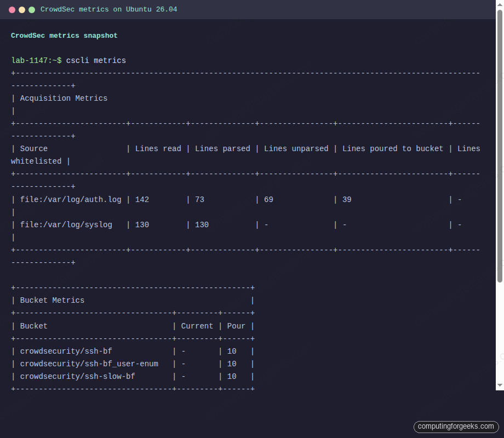The width and height of the screenshot is (504, 438).
Task: Click the red close dot in titlebar
Action: 12,9
